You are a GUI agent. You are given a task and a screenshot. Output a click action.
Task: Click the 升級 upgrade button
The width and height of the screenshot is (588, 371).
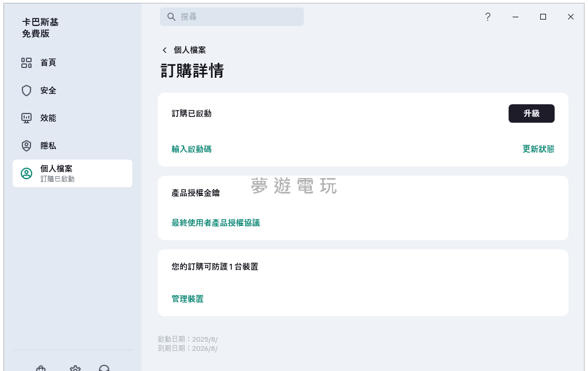(x=532, y=113)
